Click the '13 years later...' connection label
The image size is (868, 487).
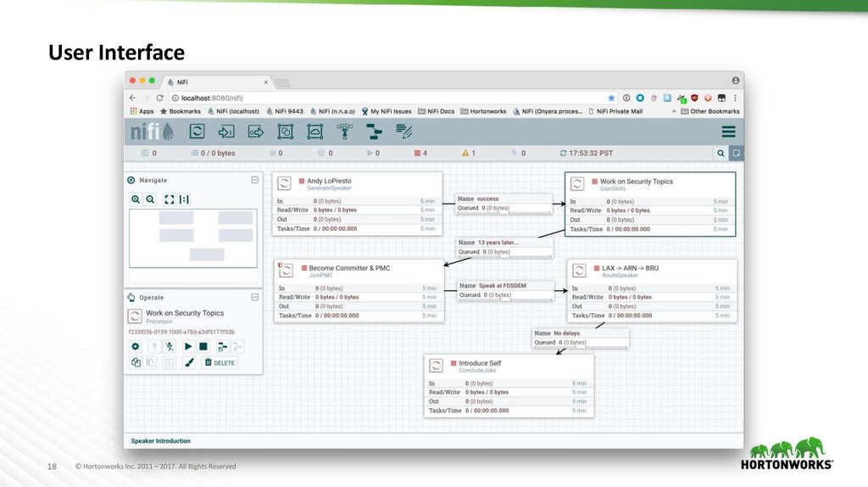(504, 247)
